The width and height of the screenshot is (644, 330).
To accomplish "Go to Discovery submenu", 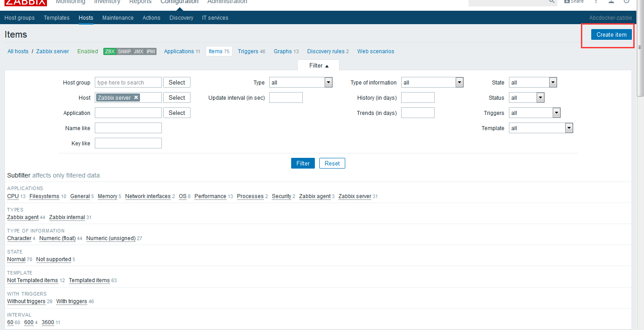I will click(182, 18).
